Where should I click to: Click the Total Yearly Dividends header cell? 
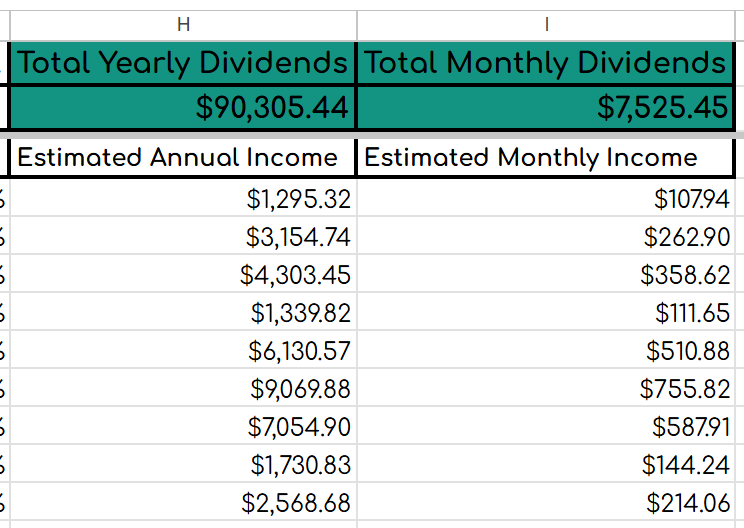(x=182, y=63)
